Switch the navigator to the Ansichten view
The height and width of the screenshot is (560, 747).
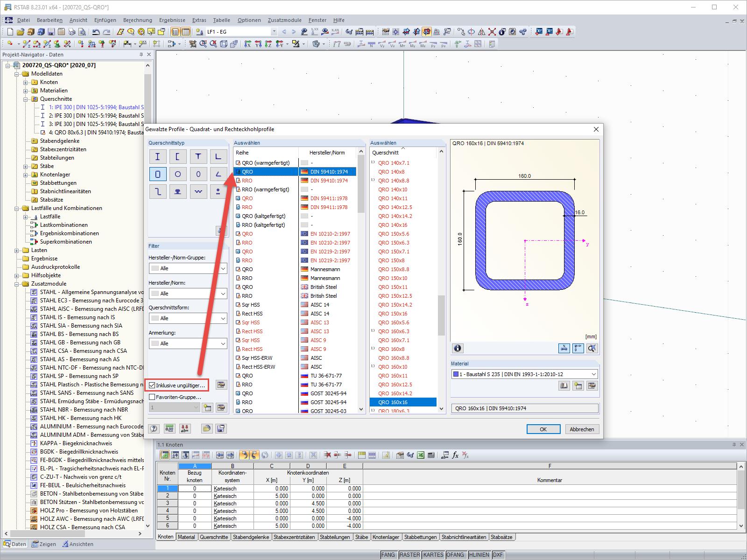(78, 544)
